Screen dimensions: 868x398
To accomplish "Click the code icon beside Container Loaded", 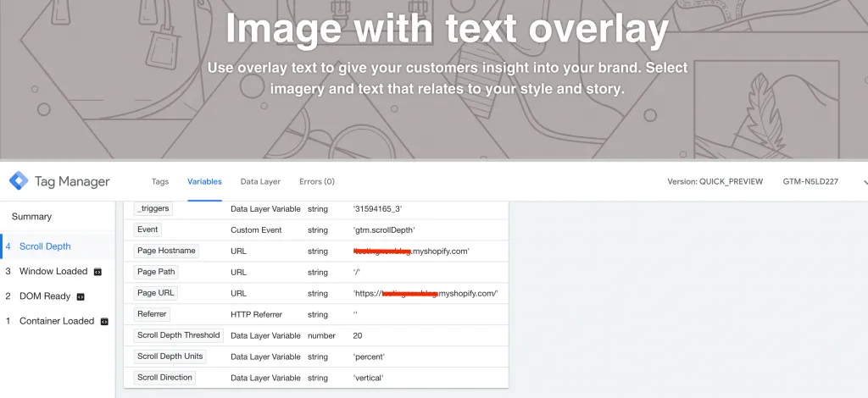I will 104,322.
